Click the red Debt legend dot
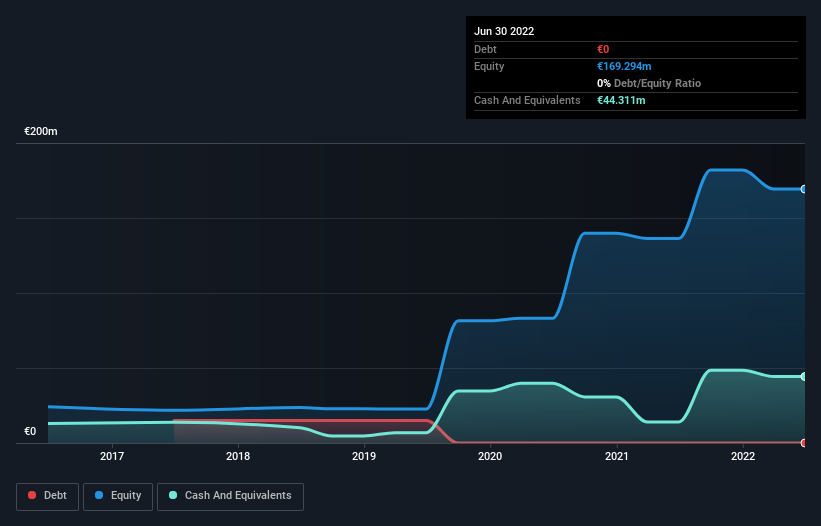This screenshot has height=526, width=821. click(x=32, y=495)
